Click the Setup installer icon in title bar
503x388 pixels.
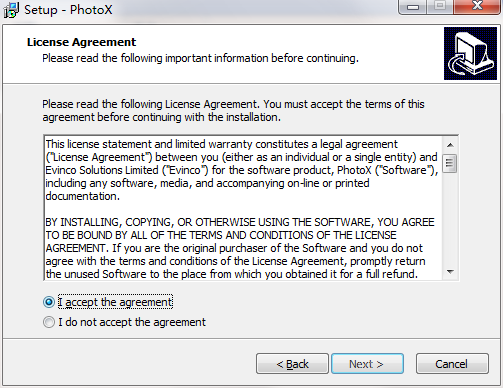pos(11,9)
